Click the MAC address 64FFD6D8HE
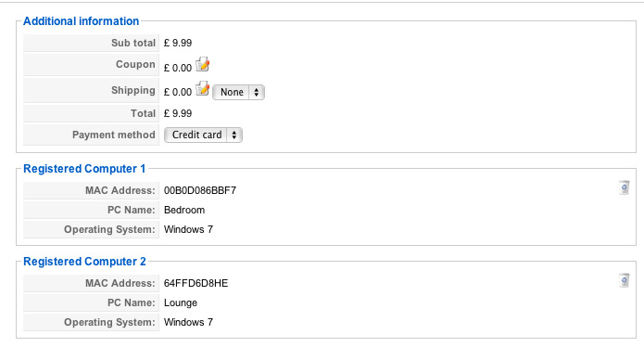The width and height of the screenshot is (644, 360). (x=196, y=284)
